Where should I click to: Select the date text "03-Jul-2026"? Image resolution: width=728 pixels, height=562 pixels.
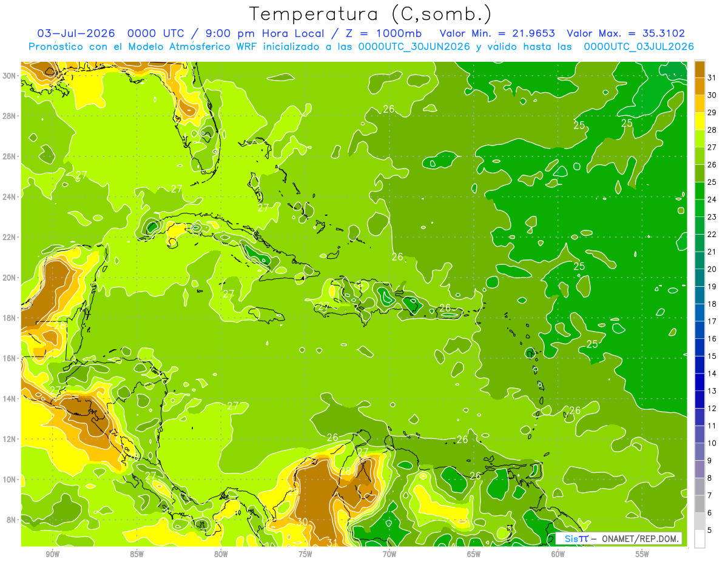tap(77, 33)
